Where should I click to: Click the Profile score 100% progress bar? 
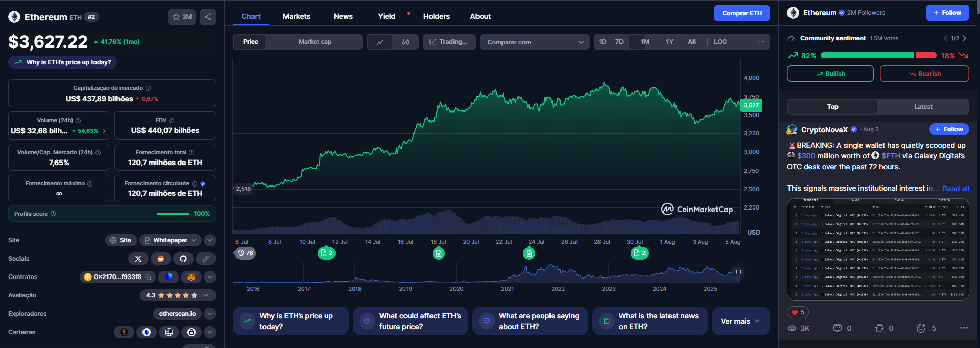[x=173, y=214]
